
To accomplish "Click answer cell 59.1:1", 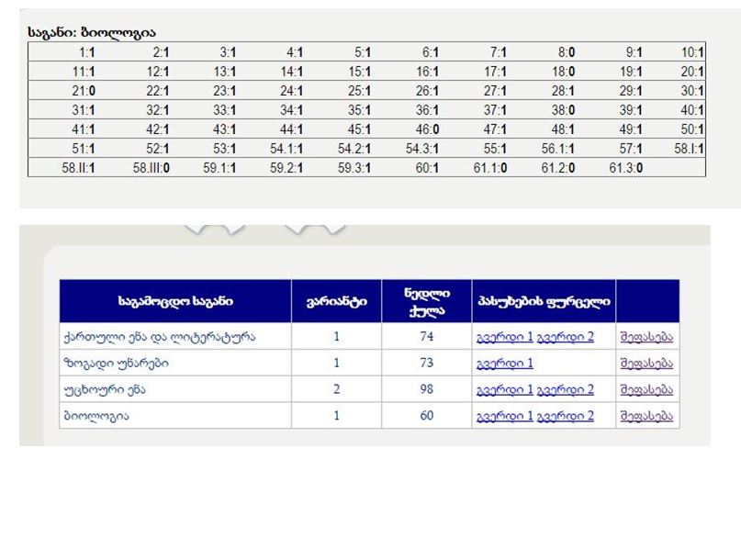I will [219, 168].
